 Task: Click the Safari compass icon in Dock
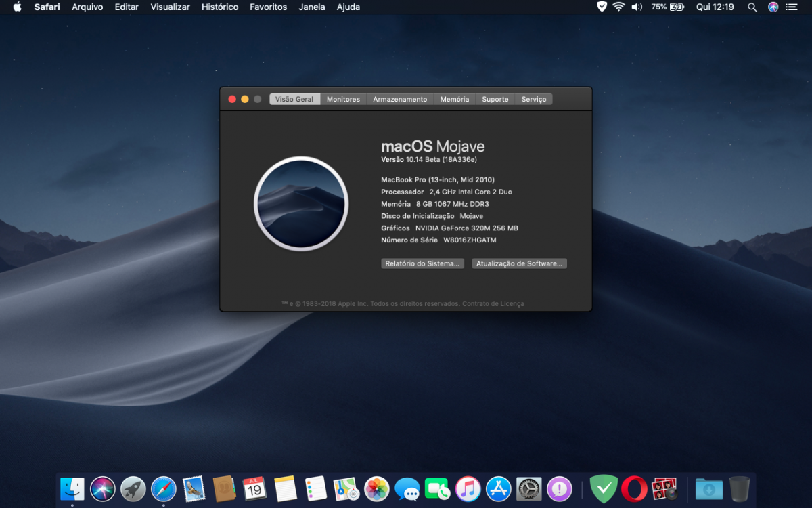coord(164,488)
